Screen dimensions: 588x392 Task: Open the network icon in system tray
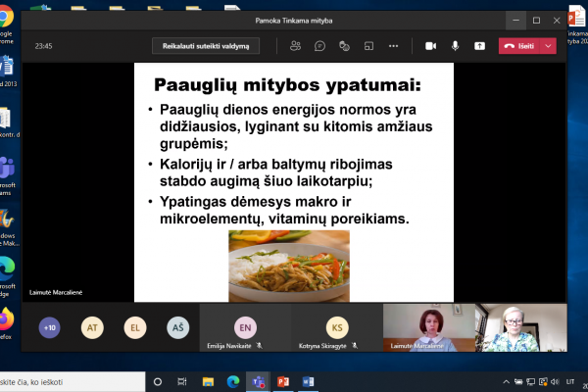tap(530, 382)
